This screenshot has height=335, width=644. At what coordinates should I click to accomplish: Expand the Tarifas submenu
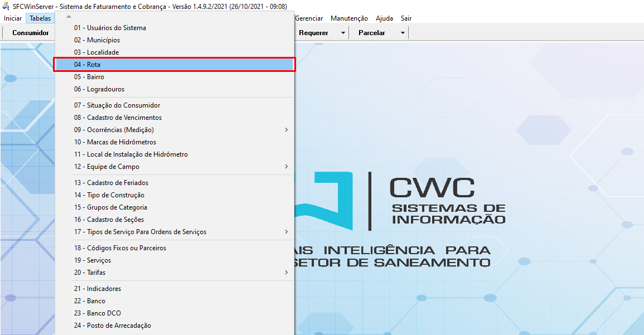[x=286, y=273]
